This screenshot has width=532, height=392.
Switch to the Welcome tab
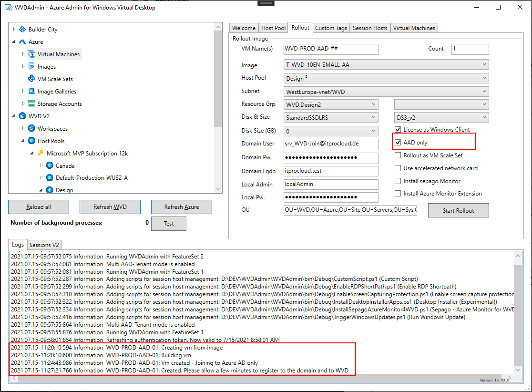pos(244,28)
